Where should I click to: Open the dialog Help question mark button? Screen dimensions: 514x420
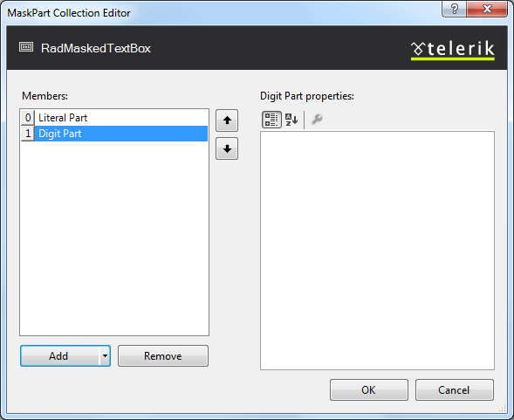coord(455,9)
